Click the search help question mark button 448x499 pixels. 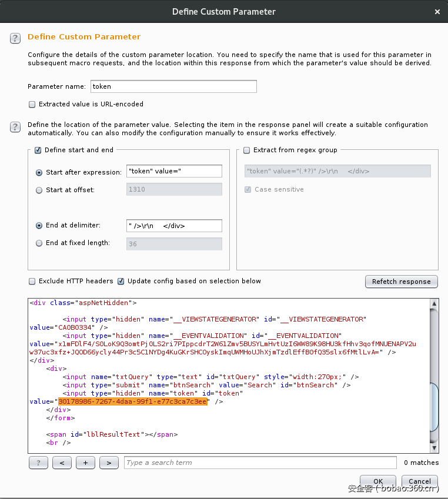pos(38,463)
